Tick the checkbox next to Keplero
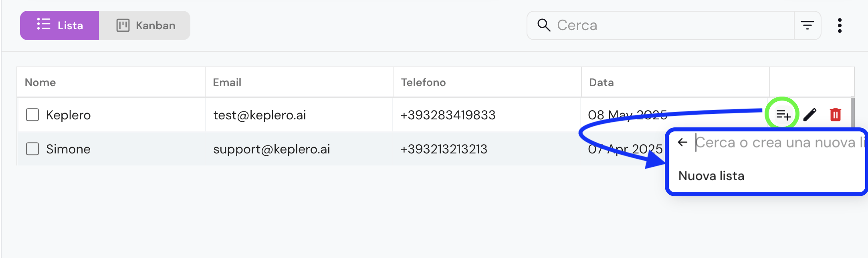Screen dimensions: 868x258 tap(32, 115)
